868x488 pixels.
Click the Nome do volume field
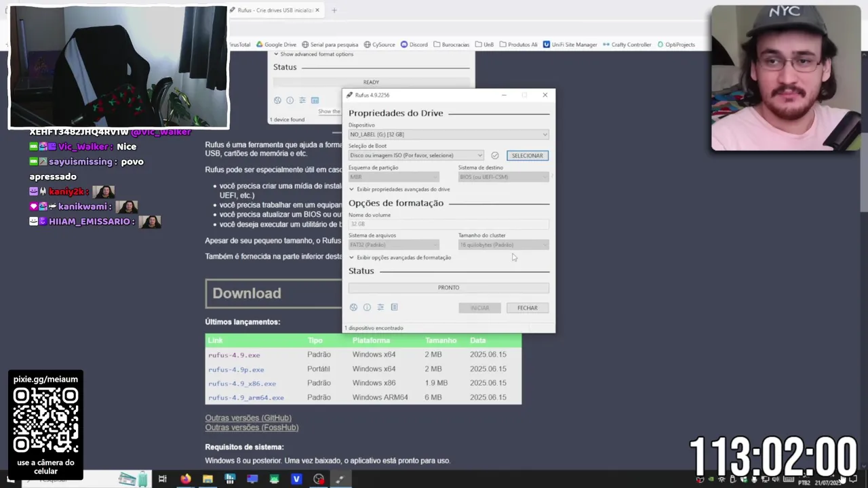(448, 224)
